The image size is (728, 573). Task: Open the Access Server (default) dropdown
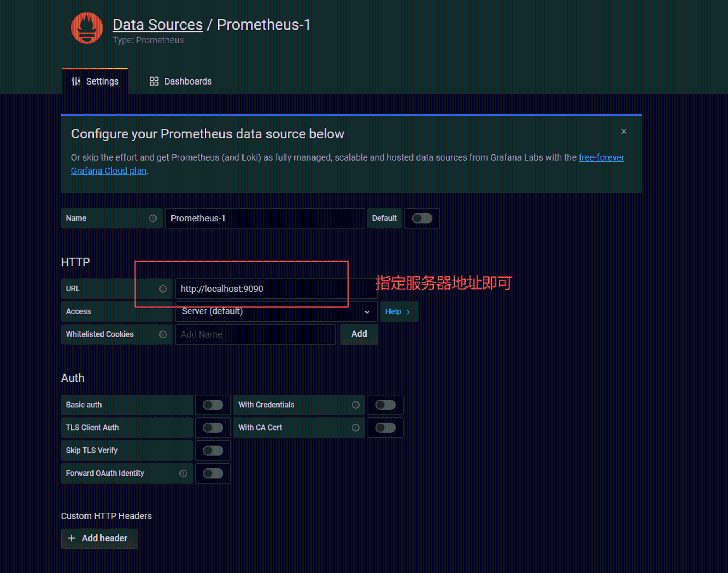(x=276, y=312)
